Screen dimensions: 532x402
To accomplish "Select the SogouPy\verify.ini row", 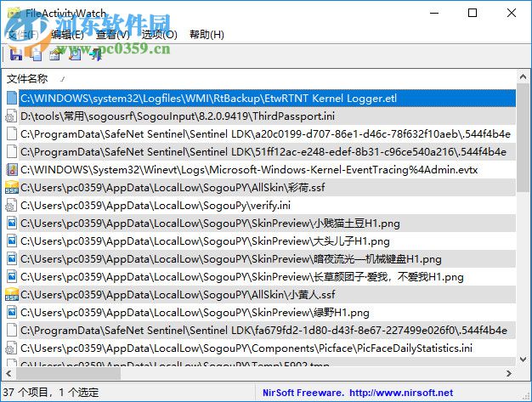I will click(267, 206).
